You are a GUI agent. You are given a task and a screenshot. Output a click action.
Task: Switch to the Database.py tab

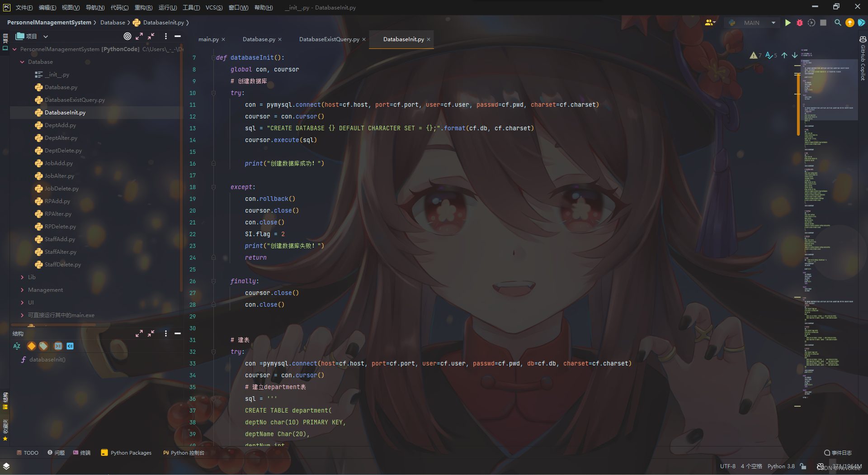pos(259,39)
